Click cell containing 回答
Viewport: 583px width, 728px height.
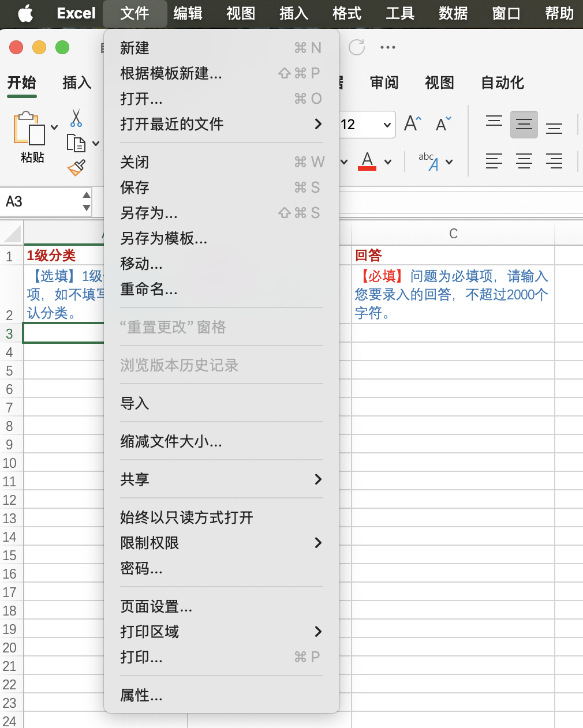(453, 255)
